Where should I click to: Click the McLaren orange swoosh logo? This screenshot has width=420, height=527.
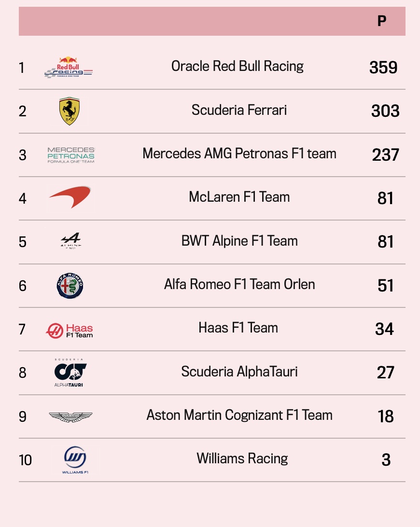(x=70, y=197)
